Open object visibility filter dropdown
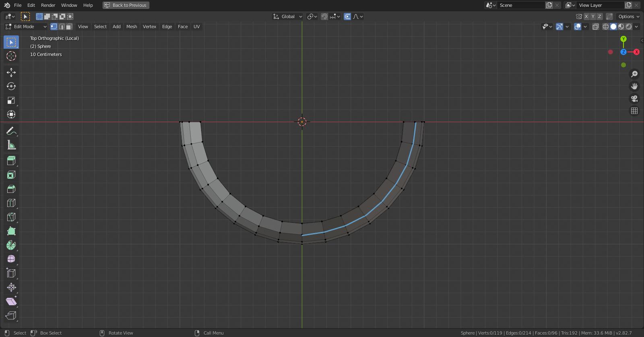 [x=547, y=27]
